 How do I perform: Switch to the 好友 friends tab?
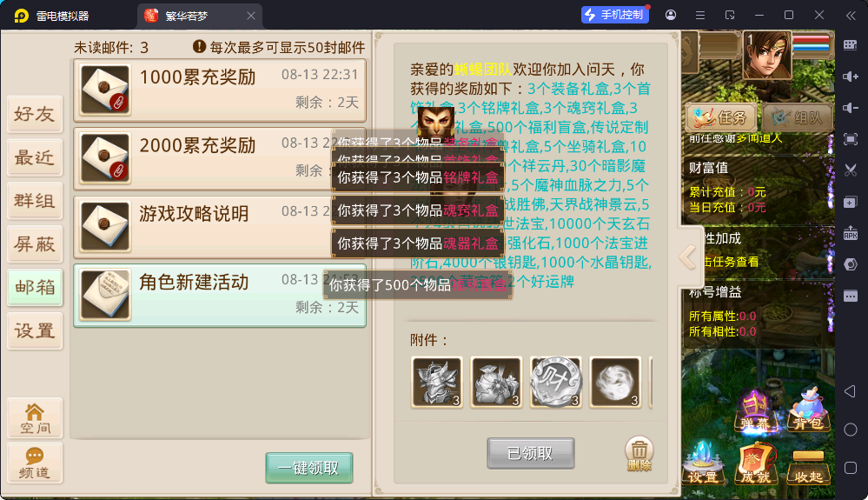[x=35, y=114]
